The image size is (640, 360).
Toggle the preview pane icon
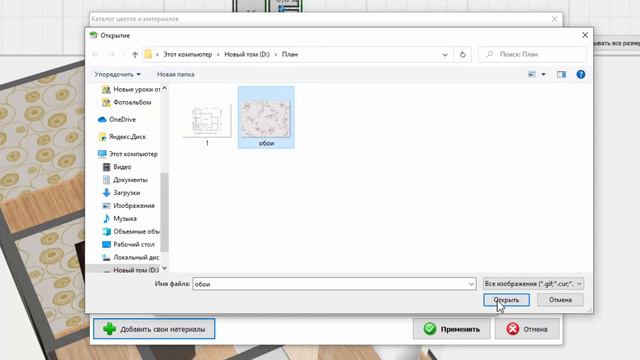(x=561, y=74)
